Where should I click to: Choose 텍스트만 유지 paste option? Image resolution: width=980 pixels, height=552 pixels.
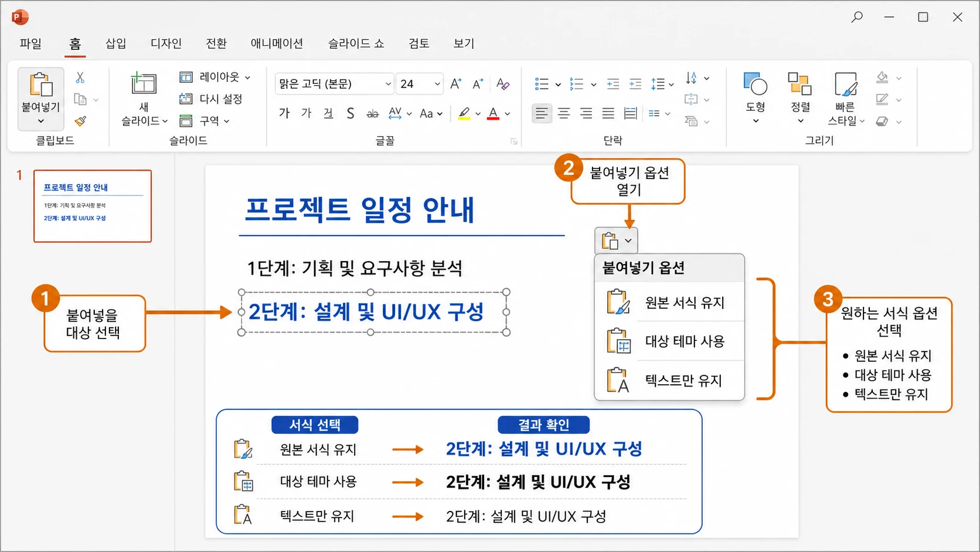tap(669, 381)
